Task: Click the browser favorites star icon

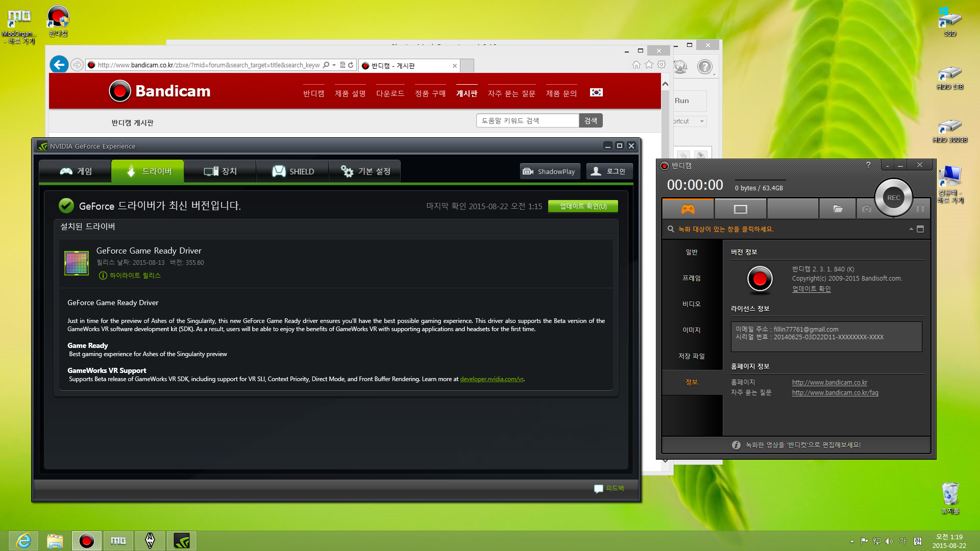Action: coord(649,64)
